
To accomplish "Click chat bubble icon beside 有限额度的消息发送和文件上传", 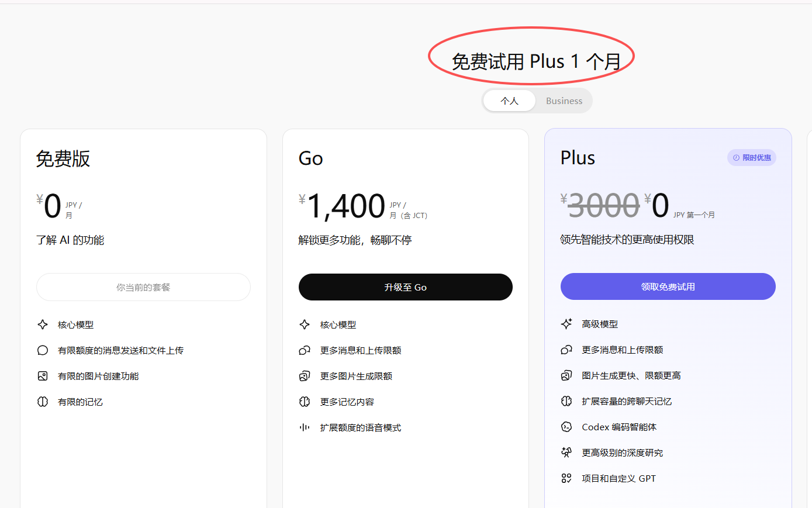I will [x=43, y=350].
